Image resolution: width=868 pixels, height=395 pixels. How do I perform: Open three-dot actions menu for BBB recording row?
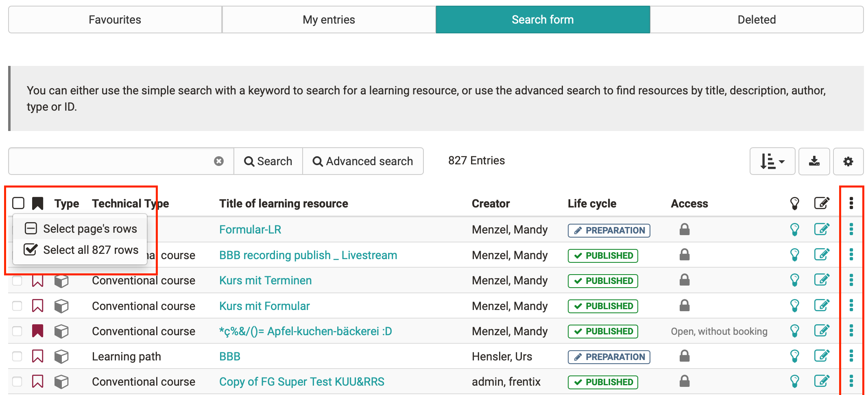(x=851, y=255)
